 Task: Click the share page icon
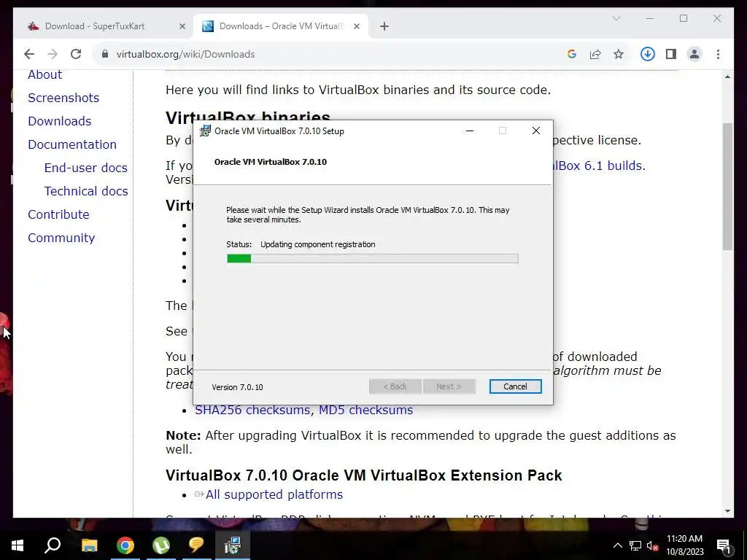[595, 54]
